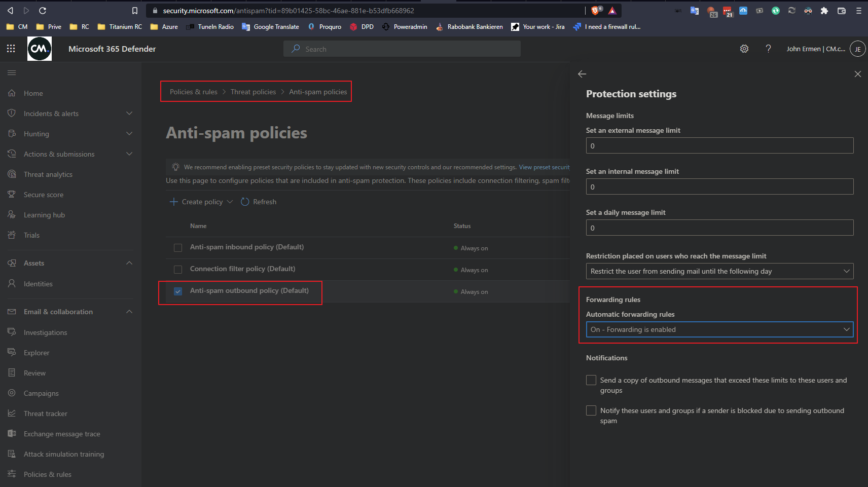Click the external message limit input field
The width and height of the screenshot is (868, 487).
[x=719, y=146]
